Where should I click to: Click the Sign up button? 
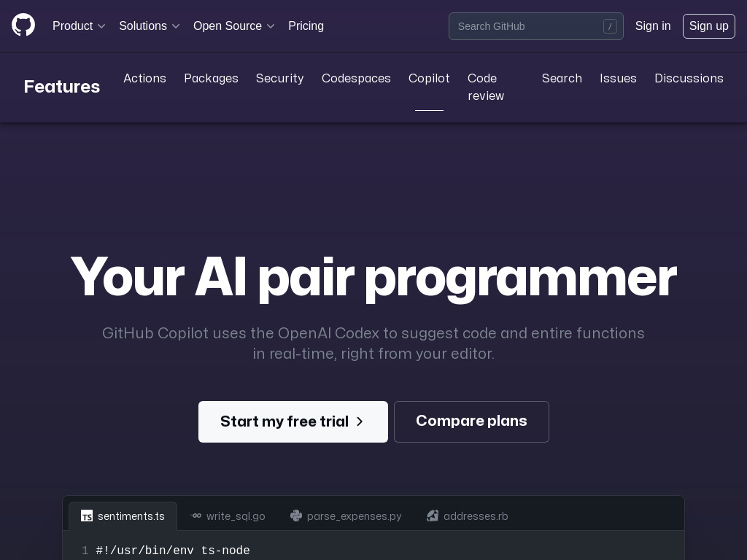(708, 26)
